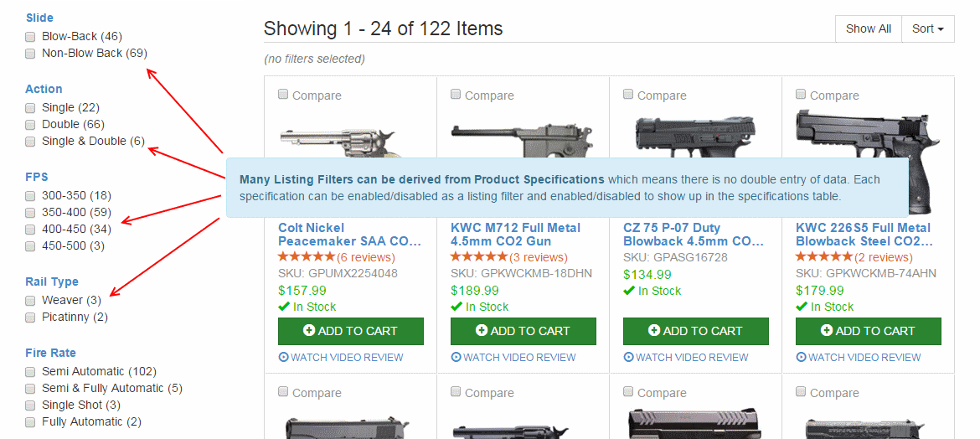Click the Slide filter heading

39,18
